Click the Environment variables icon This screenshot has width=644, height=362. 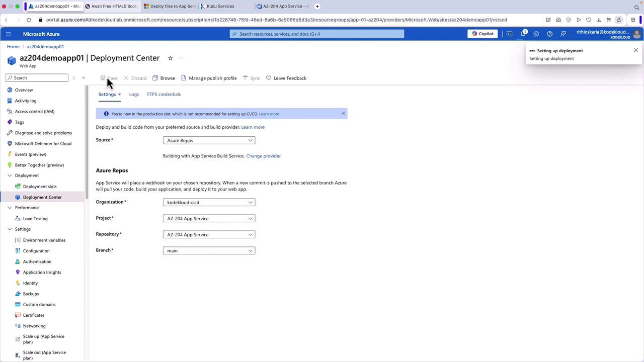pos(18,240)
